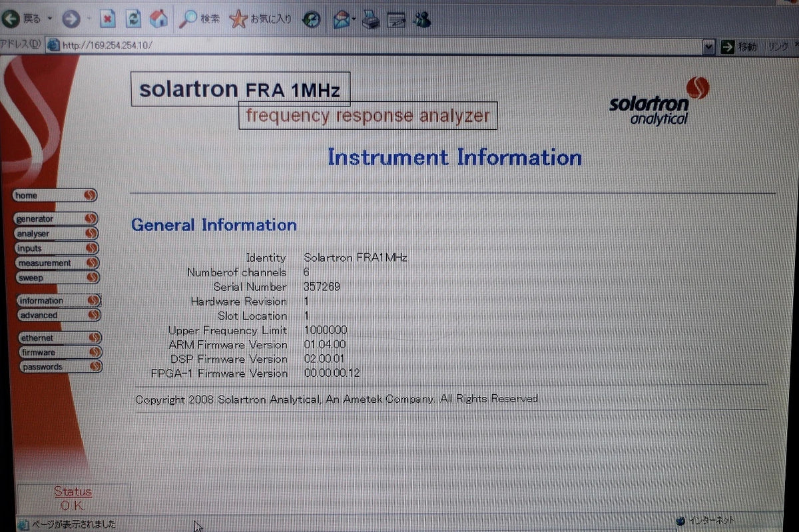Open the sweep sidebar page
This screenshot has width=799, height=532.
click(58, 278)
